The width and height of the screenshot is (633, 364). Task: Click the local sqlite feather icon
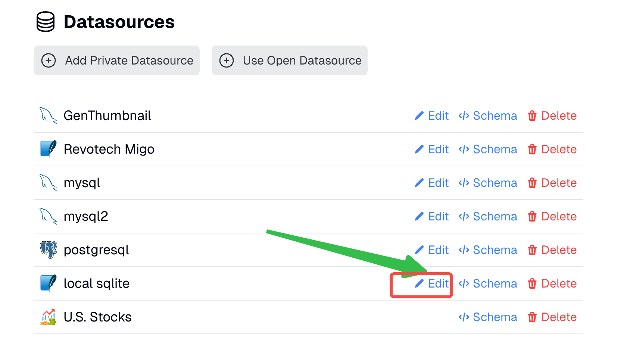tap(49, 283)
